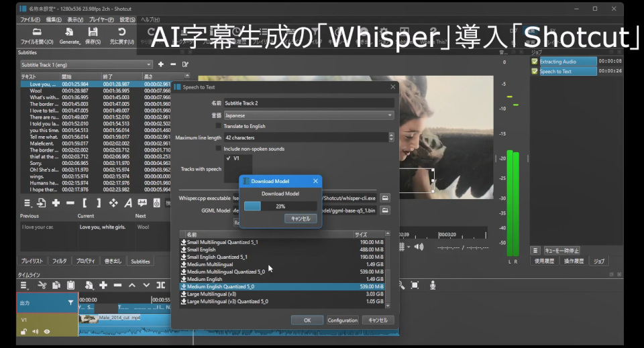Viewport: 644px width, 348px height.
Task: Click the volume speaker icon under the player
Action: coord(419,247)
